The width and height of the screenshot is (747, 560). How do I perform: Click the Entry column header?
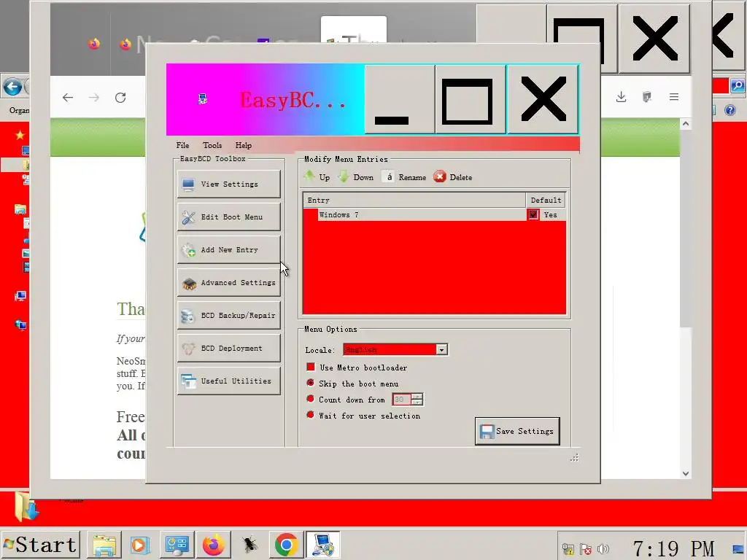[414, 200]
